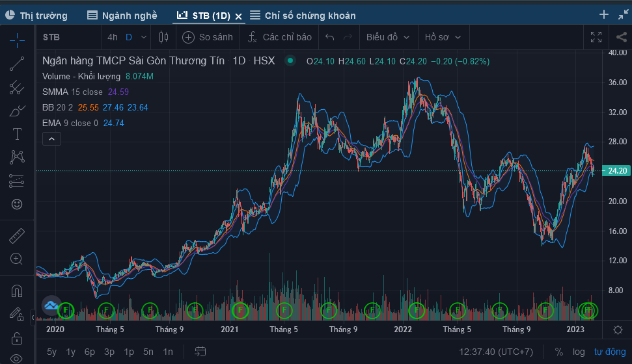This screenshot has width=632, height=364.
Task: Open the emoji icons tool
Action: (17, 204)
